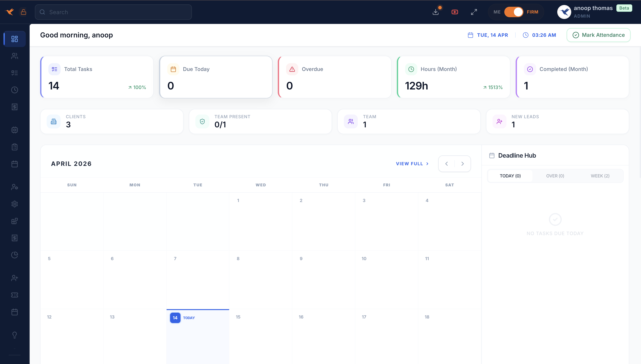641x364 pixels.
Task: Click the lightbulb icon at sidebar bottom
Action: [x=14, y=335]
